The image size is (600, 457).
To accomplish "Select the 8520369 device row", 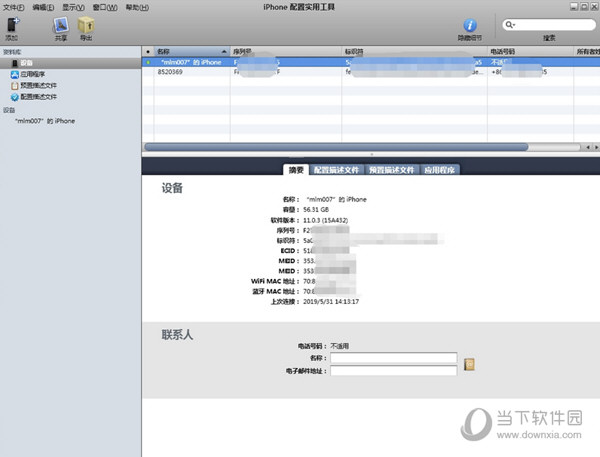I will click(370, 72).
